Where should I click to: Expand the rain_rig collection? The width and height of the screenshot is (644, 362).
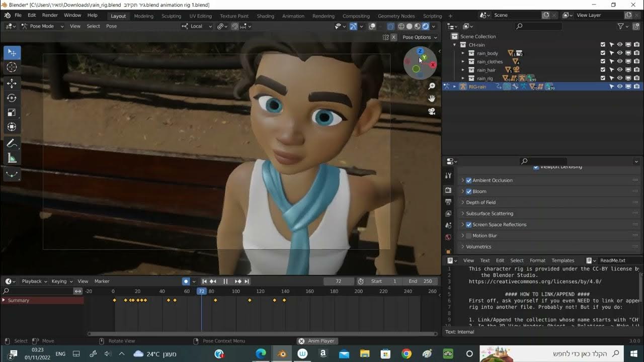[x=463, y=78]
